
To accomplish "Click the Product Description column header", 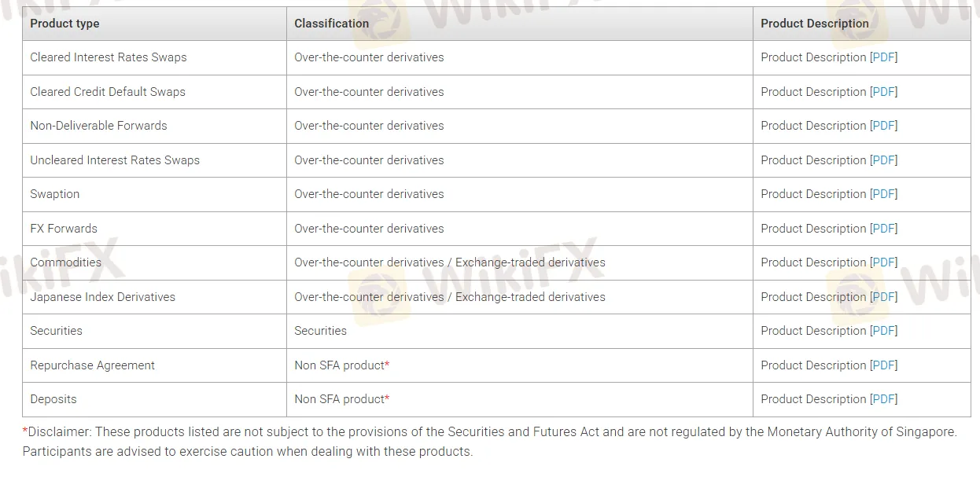I will tap(862, 24).
